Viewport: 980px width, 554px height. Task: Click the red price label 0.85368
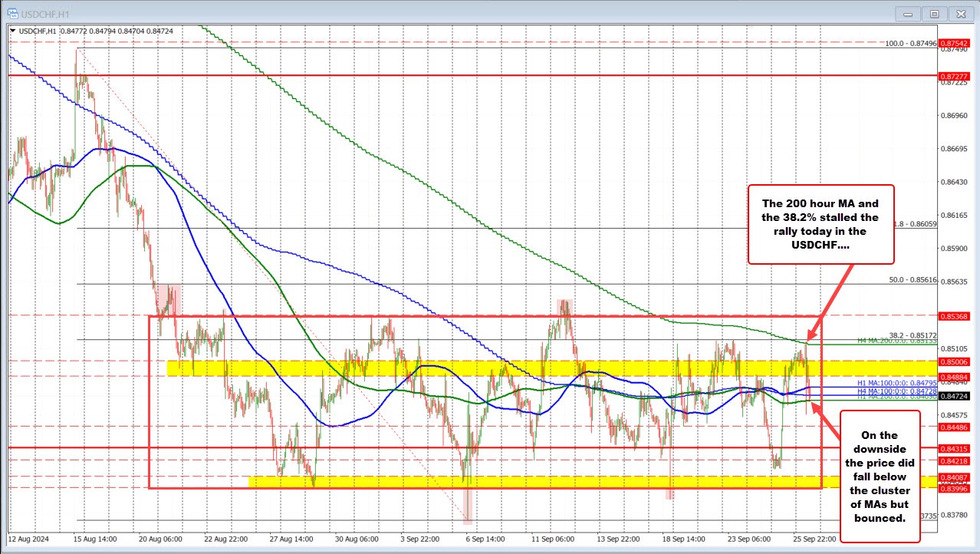tap(956, 315)
